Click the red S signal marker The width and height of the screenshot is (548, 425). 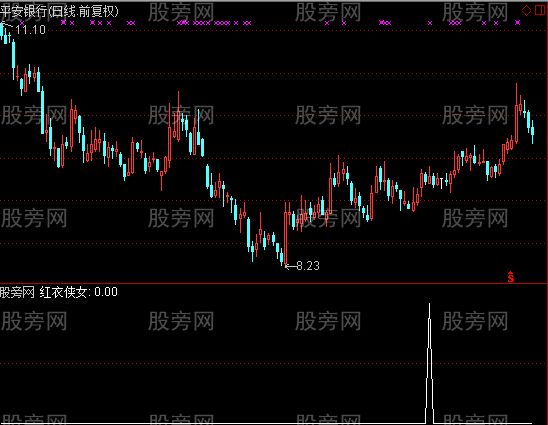[x=511, y=277]
